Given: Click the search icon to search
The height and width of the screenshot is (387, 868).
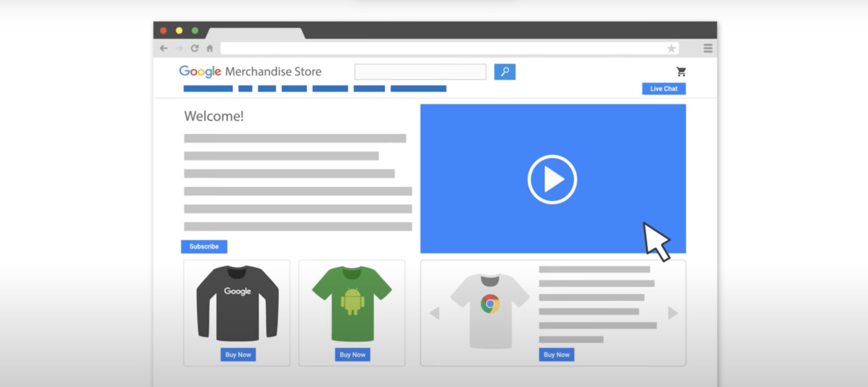Looking at the screenshot, I should [505, 71].
